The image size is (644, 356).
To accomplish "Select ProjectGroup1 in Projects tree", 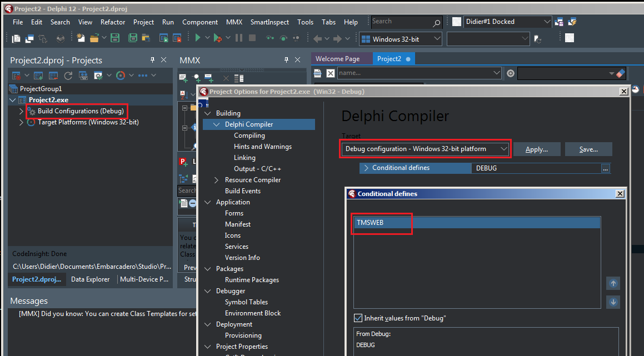I will tap(41, 89).
